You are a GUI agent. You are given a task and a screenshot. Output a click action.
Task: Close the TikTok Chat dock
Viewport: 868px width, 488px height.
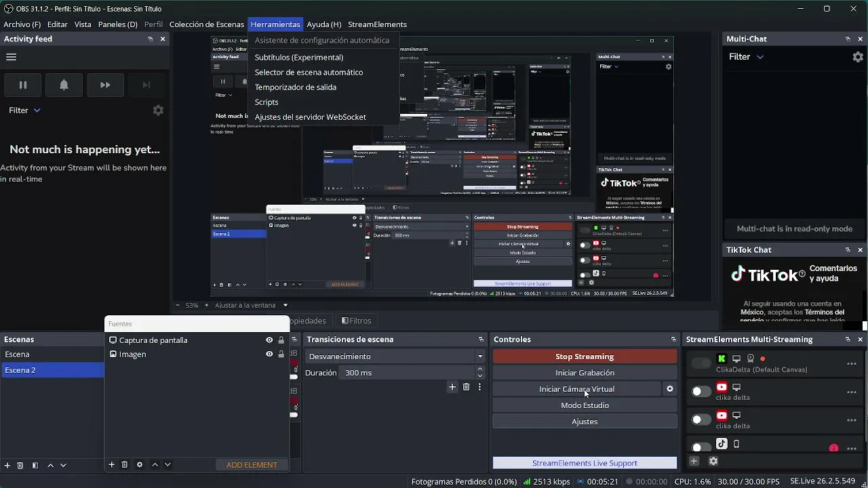tap(860, 250)
